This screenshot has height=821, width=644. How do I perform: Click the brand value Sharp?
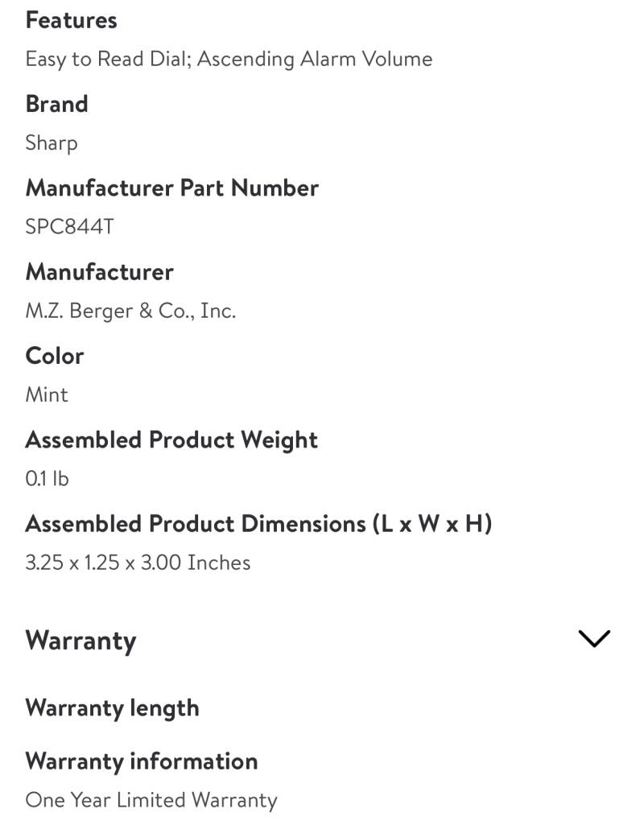(52, 143)
